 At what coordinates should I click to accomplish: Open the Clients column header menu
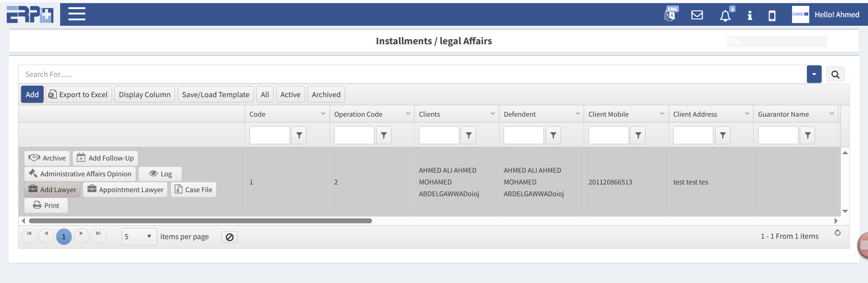[492, 114]
